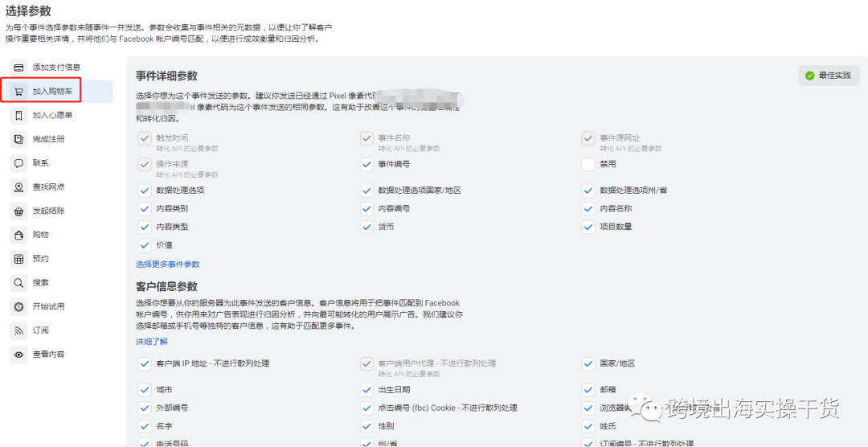
Task: Uncheck the 数据处理选项 checkbox
Action: [145, 191]
